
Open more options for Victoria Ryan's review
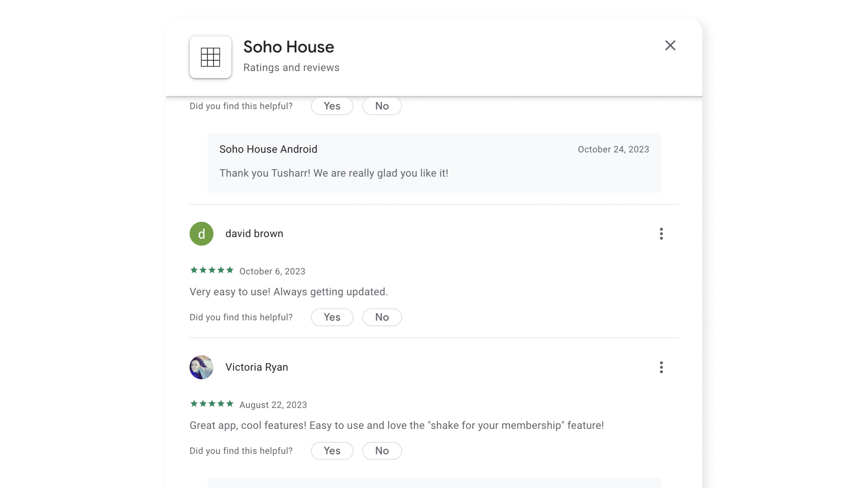coord(661,367)
